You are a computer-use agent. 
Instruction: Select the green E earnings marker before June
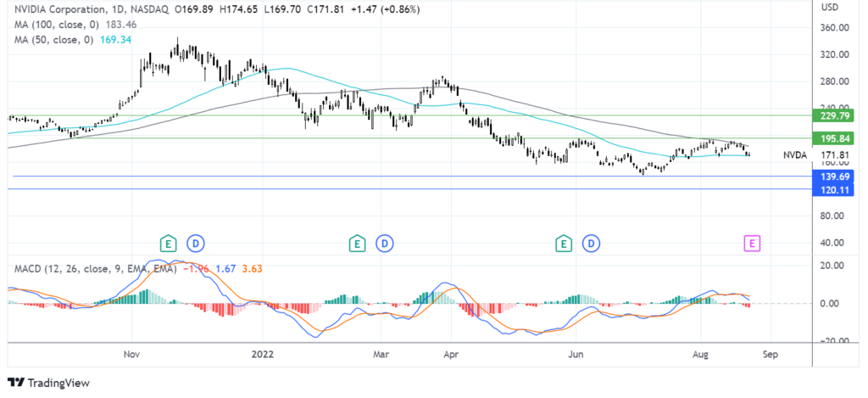point(564,243)
